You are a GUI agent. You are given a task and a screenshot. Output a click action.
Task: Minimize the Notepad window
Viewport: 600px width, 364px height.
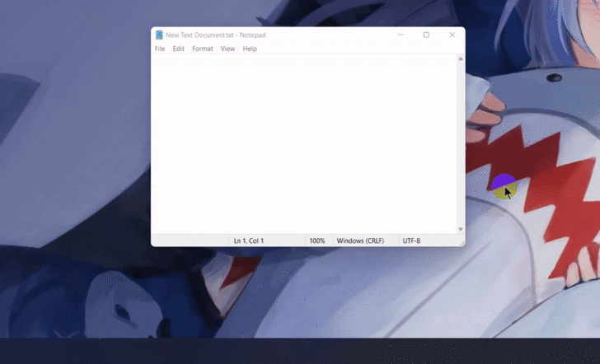pyautogui.click(x=401, y=35)
